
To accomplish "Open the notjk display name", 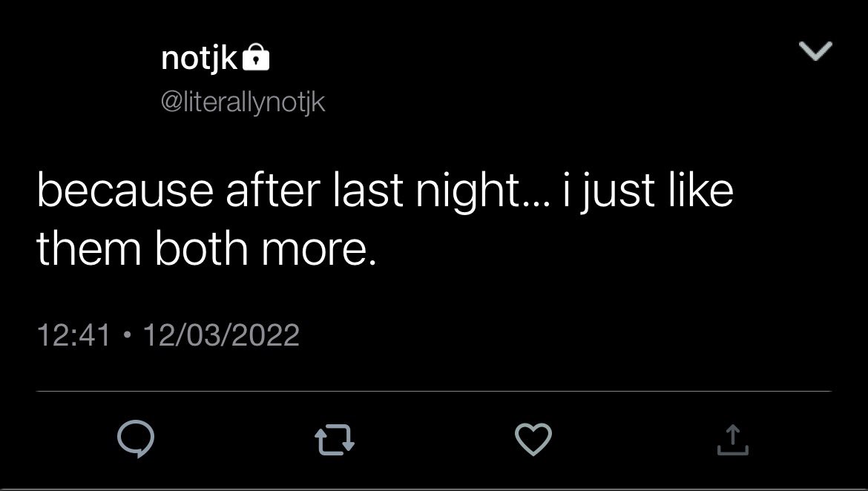I will tap(200, 58).
